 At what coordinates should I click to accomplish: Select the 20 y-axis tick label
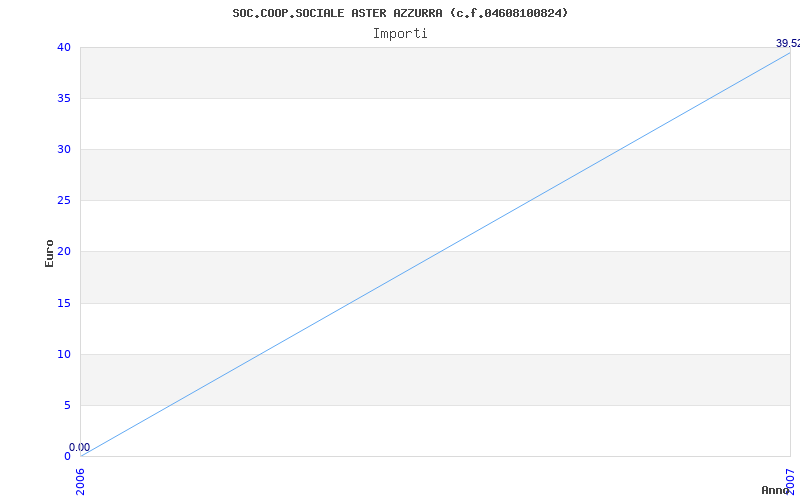tap(64, 252)
